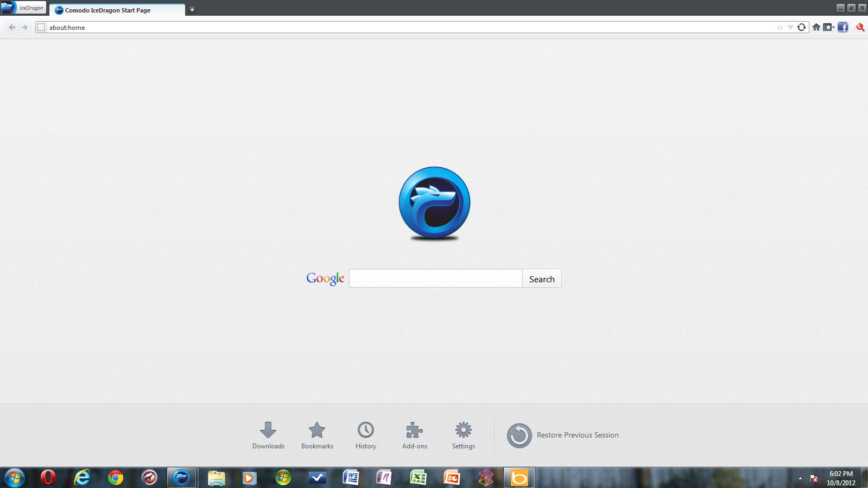868x488 pixels.
Task: Launch Excel from the taskbar
Action: (418, 478)
